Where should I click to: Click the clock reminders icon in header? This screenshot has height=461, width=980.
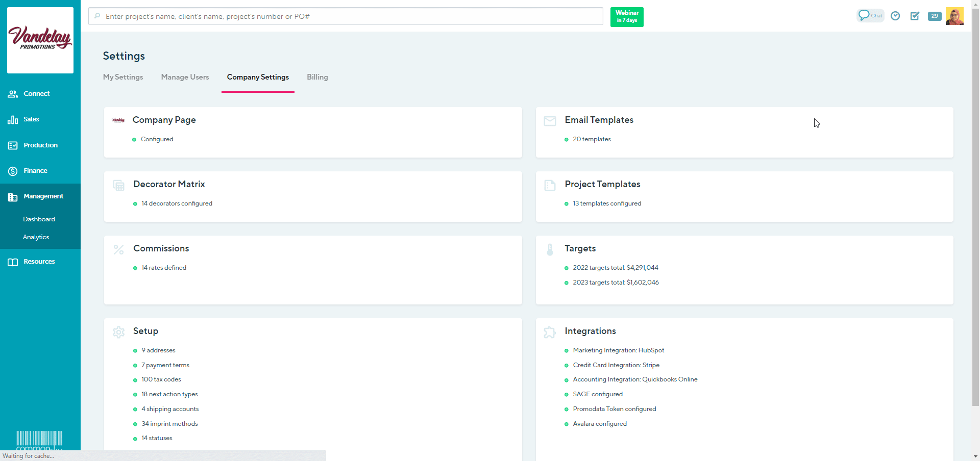pyautogui.click(x=895, y=16)
